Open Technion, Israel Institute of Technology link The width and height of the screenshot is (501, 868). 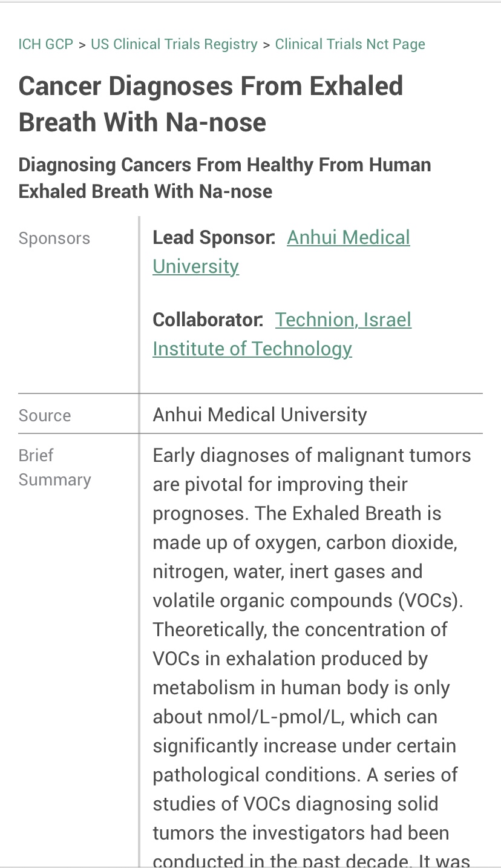click(282, 334)
